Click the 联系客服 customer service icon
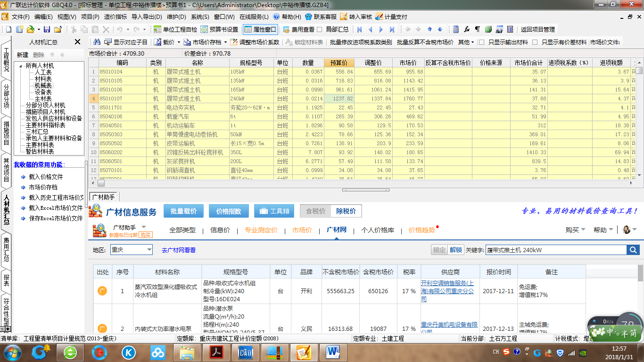644x362 pixels. [x=309, y=16]
